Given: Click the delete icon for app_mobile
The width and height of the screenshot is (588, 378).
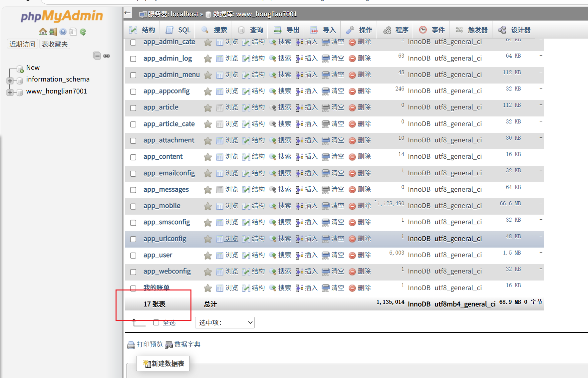Looking at the screenshot, I should tap(352, 206).
